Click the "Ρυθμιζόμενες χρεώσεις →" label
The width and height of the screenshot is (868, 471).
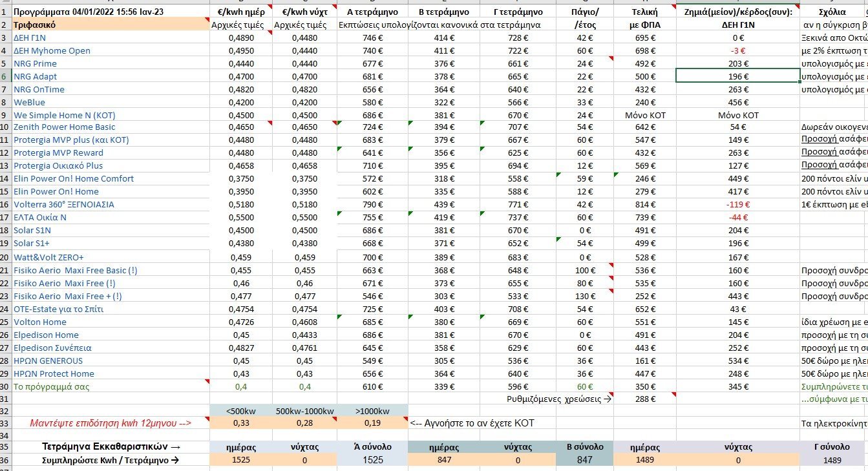point(559,399)
